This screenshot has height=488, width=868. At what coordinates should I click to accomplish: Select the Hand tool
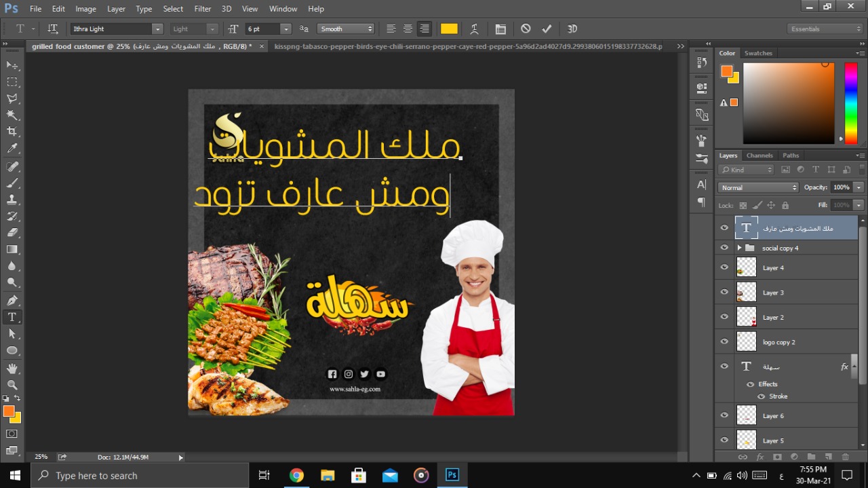(12, 369)
